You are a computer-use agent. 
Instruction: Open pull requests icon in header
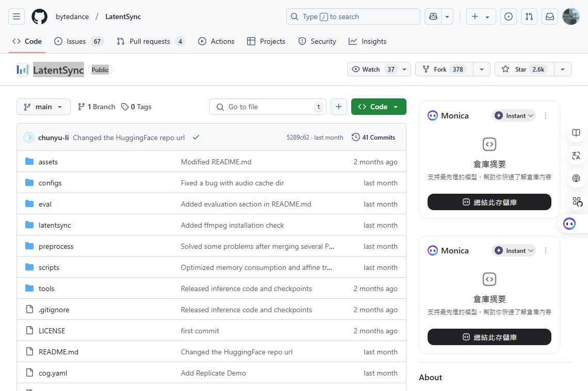tap(529, 16)
